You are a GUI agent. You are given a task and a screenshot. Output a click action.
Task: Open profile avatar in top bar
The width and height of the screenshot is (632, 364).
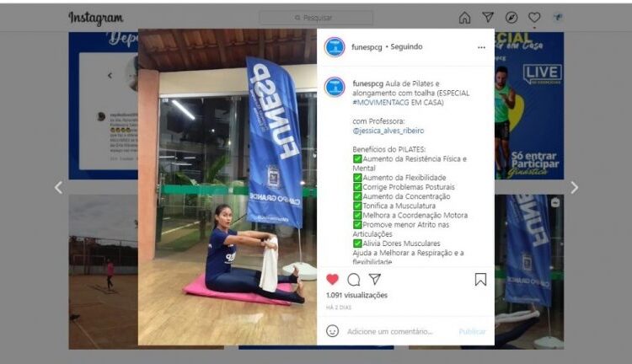pos(558,17)
